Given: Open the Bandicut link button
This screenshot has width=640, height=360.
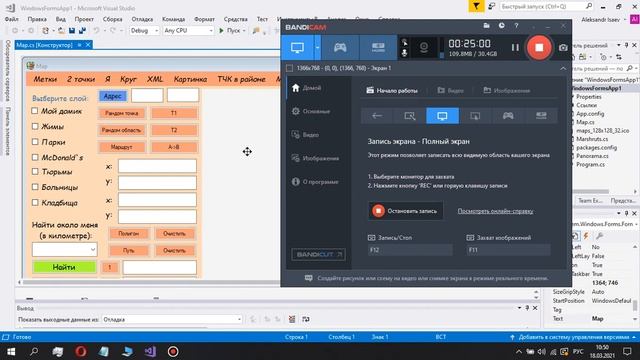Looking at the screenshot, I should 318,254.
